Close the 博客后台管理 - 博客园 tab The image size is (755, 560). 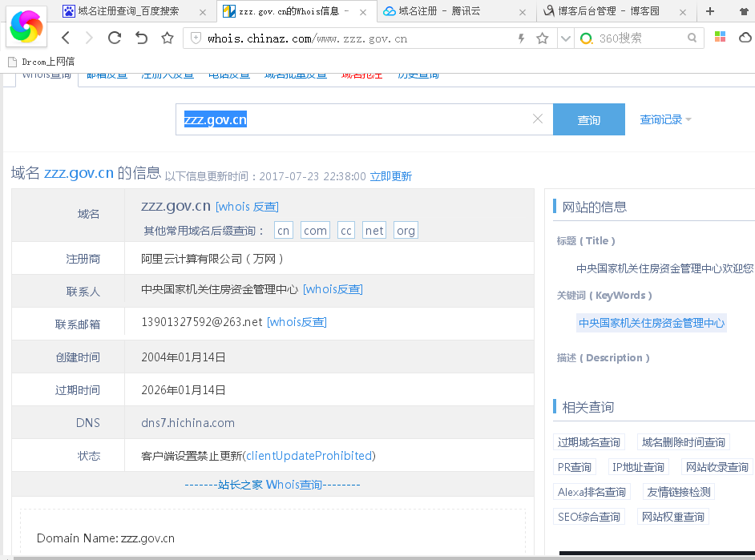683,13
